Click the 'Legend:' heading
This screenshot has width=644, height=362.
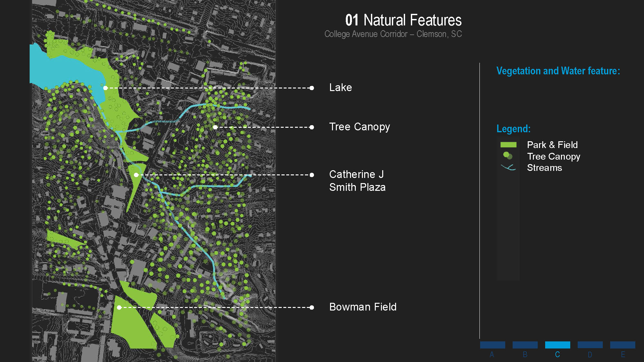click(513, 129)
